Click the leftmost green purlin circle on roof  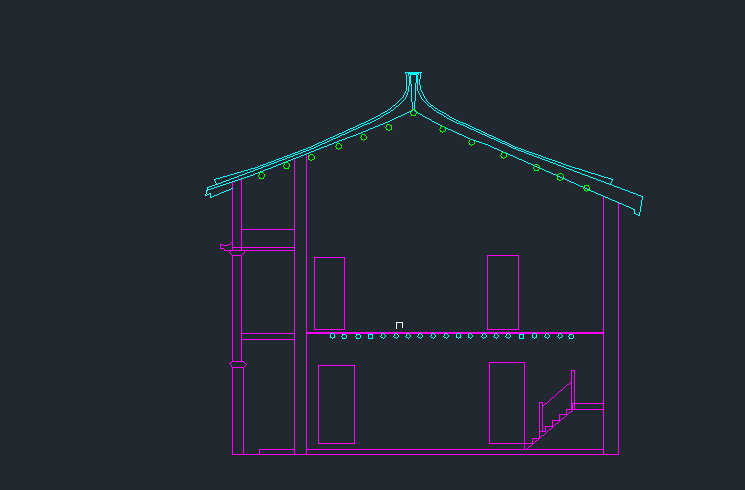(x=261, y=176)
